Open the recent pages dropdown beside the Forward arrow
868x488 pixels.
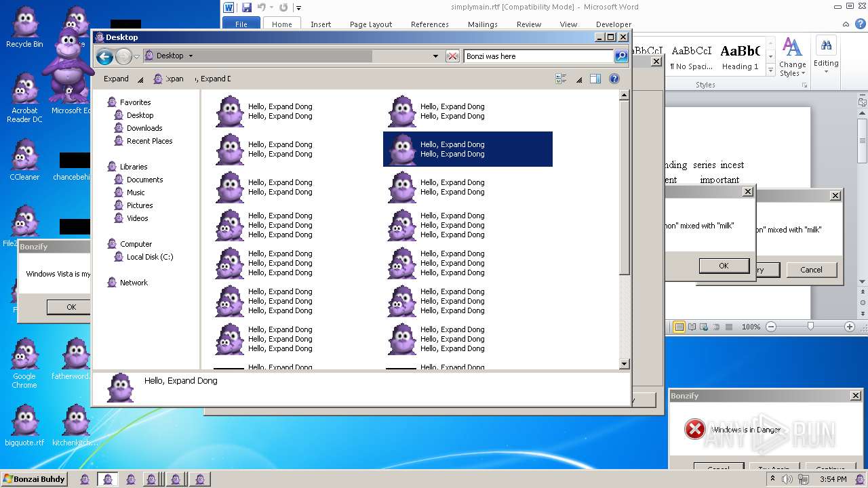[137, 56]
